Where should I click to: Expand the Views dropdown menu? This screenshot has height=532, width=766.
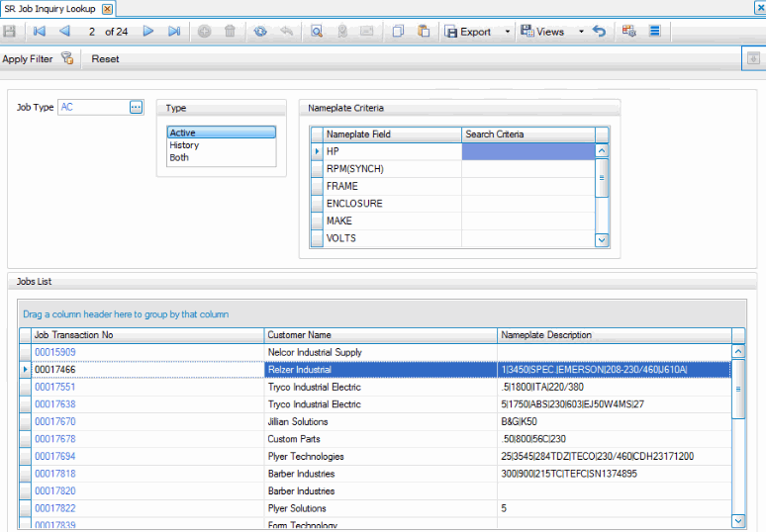point(581,32)
